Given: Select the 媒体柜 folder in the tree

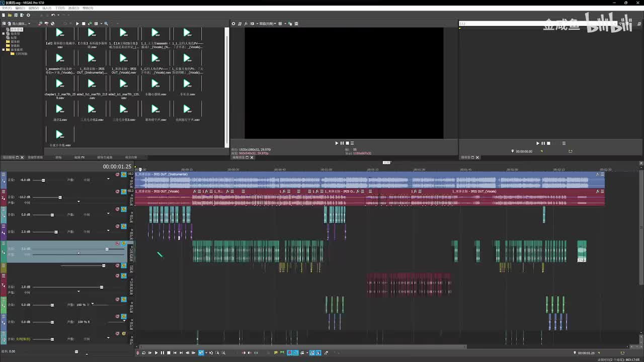Looking at the screenshot, I should (x=15, y=42).
